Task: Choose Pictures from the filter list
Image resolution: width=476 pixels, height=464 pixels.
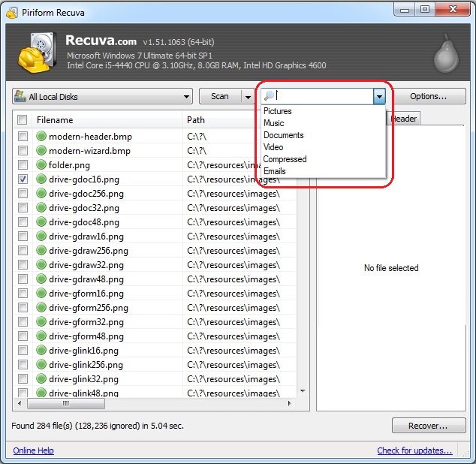Action: point(324,111)
